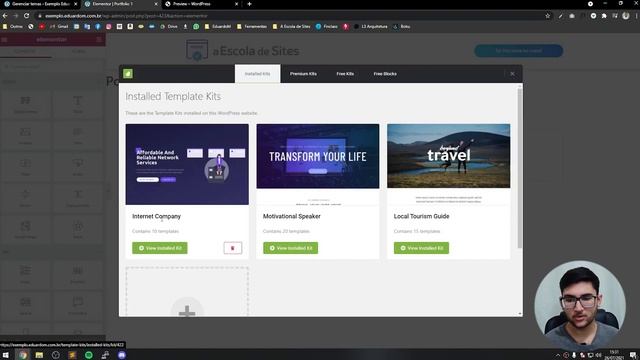
Task: View installed kit for Local Tourism Guide
Action: pyautogui.click(x=421, y=248)
